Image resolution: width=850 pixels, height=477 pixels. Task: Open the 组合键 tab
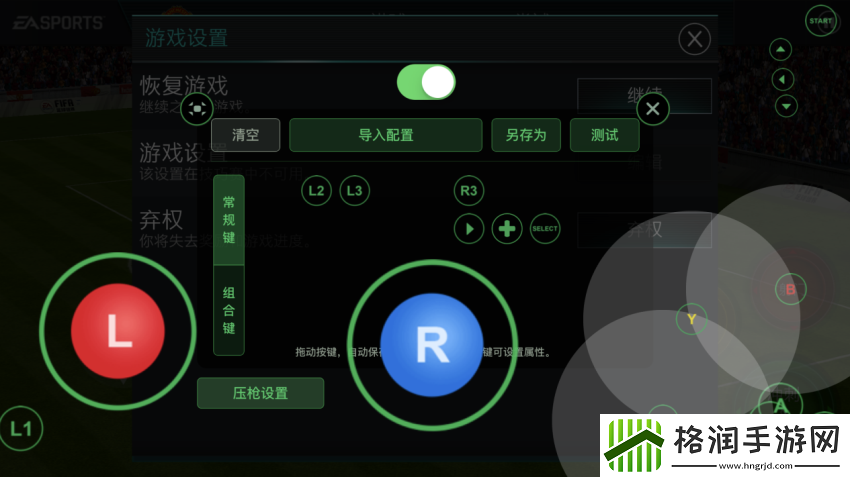[x=229, y=307]
